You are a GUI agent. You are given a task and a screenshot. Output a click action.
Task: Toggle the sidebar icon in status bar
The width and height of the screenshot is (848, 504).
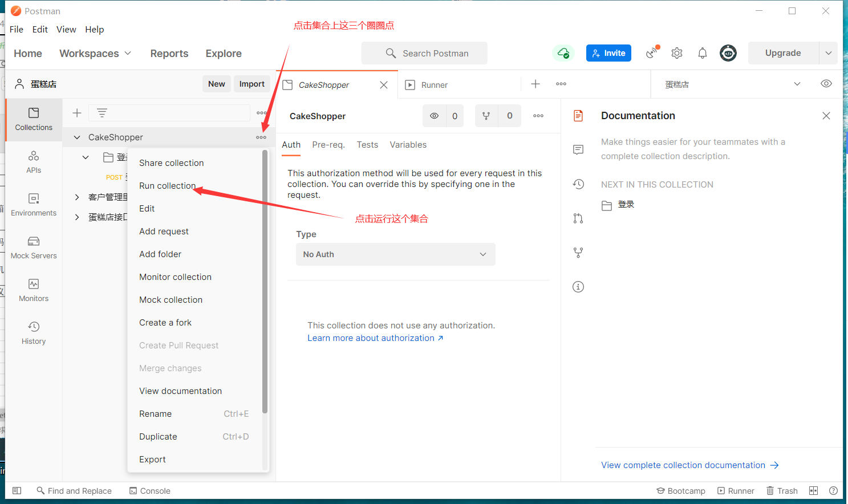pos(17,491)
